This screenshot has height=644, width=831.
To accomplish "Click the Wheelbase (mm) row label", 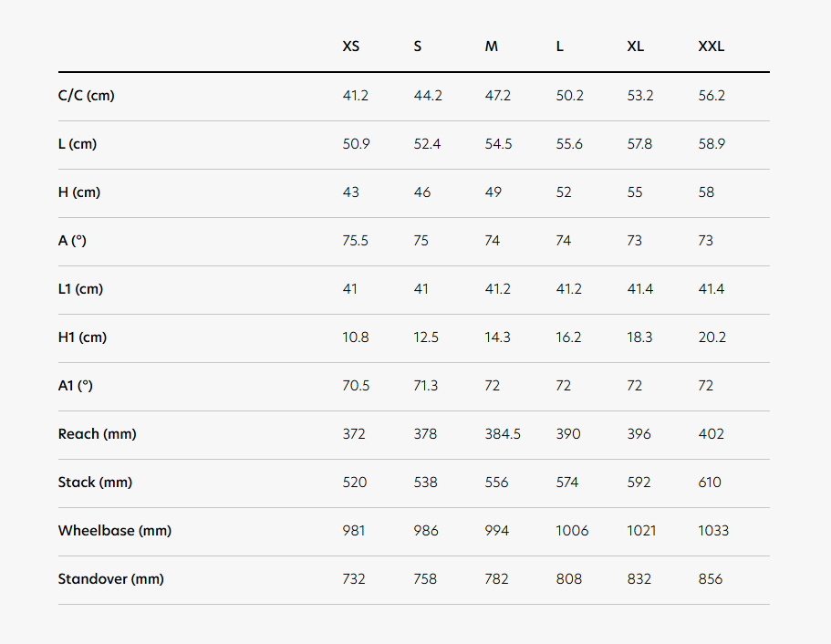I will click(x=114, y=531).
